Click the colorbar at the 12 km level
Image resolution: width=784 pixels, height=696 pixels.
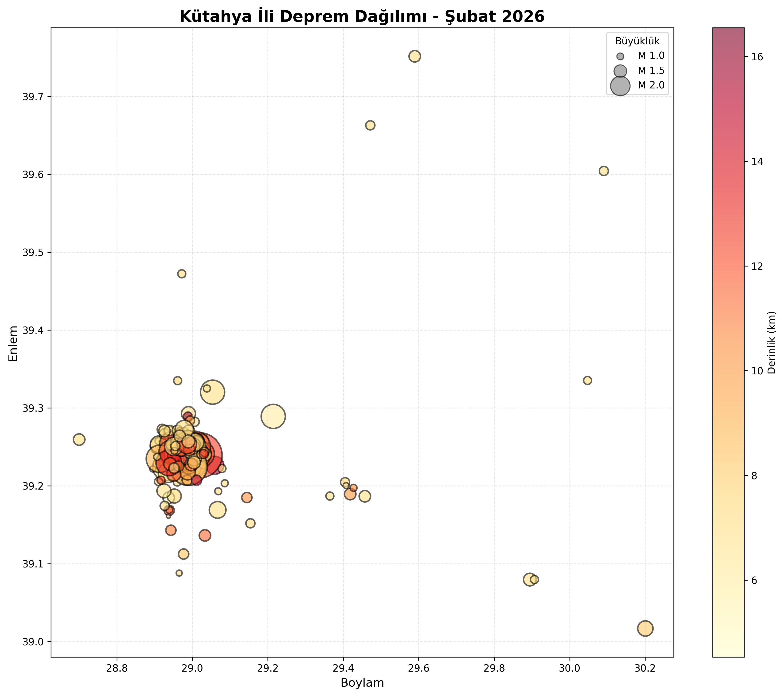pos(728,266)
